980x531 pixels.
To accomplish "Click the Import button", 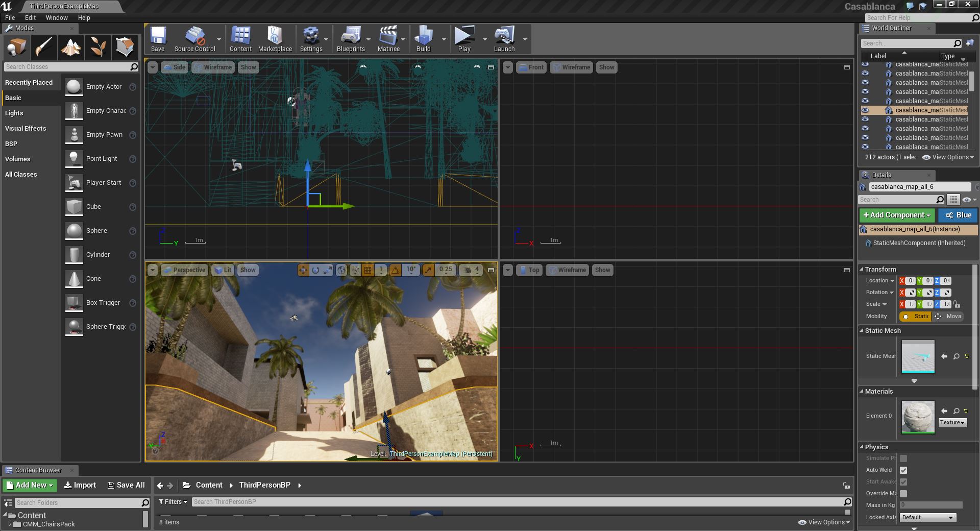I will 80,485.
